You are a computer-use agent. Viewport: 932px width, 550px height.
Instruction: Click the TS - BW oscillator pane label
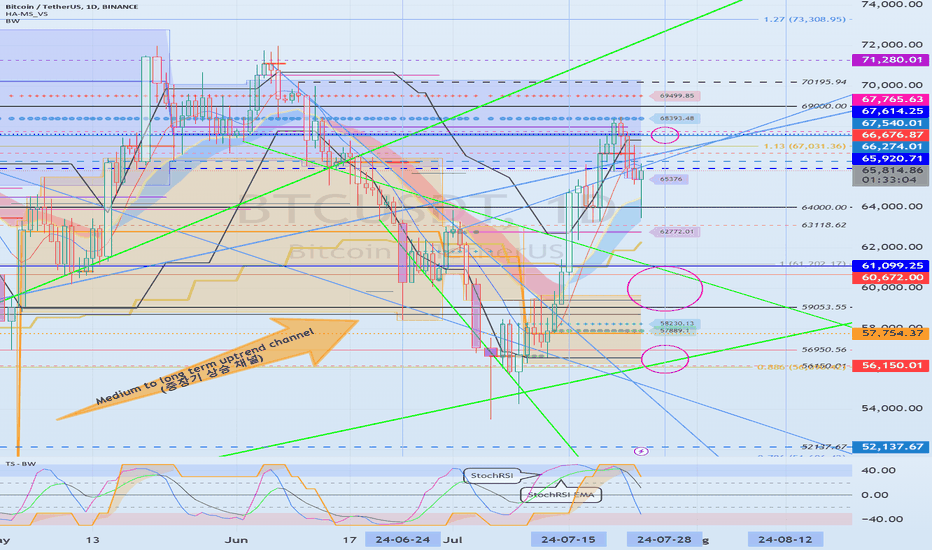coord(21,464)
